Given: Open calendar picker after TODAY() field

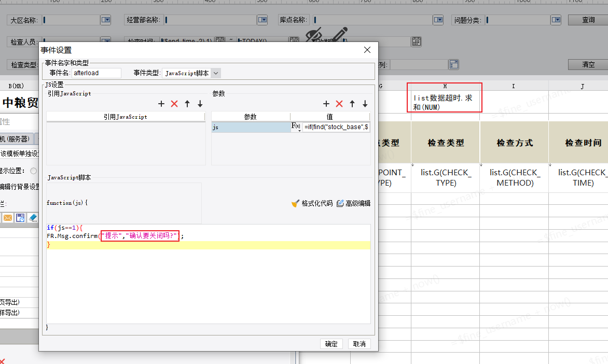Looking at the screenshot, I should (294, 40).
